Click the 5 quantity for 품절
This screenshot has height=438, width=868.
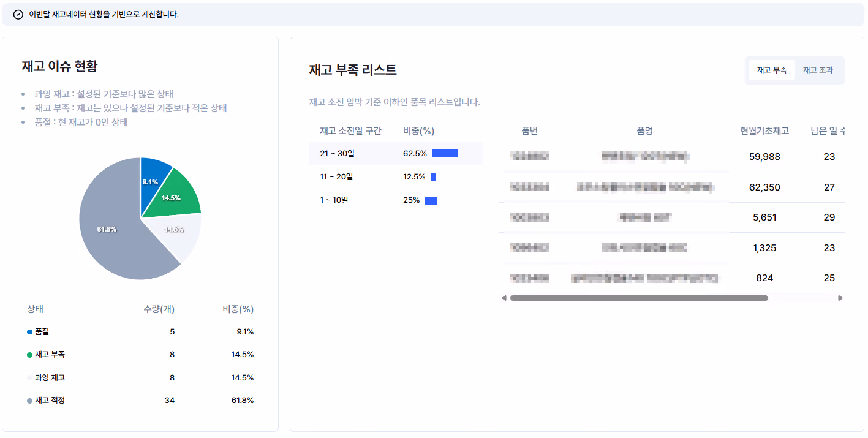[x=172, y=332]
